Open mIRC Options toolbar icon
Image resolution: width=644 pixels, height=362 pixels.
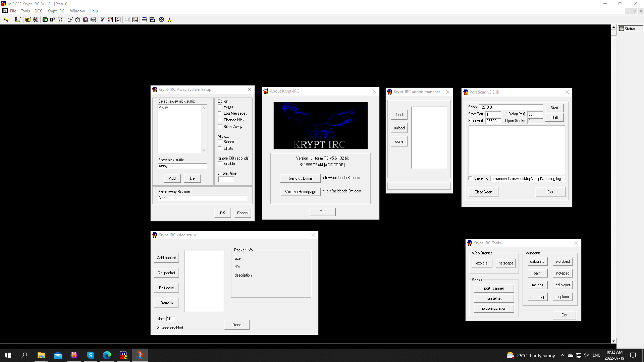click(17, 20)
